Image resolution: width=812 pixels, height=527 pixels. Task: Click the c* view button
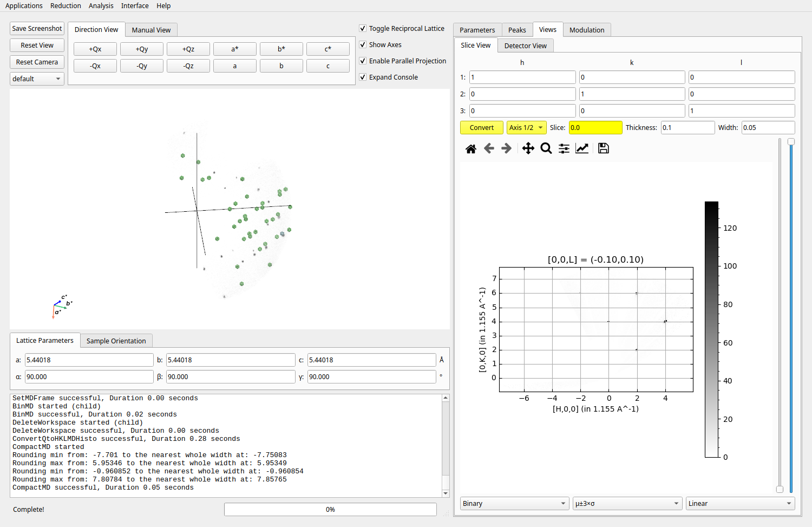(x=328, y=49)
